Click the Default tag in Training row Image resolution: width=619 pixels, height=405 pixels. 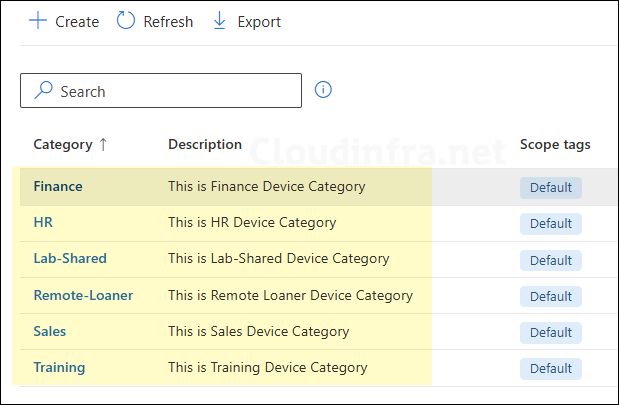point(550,368)
